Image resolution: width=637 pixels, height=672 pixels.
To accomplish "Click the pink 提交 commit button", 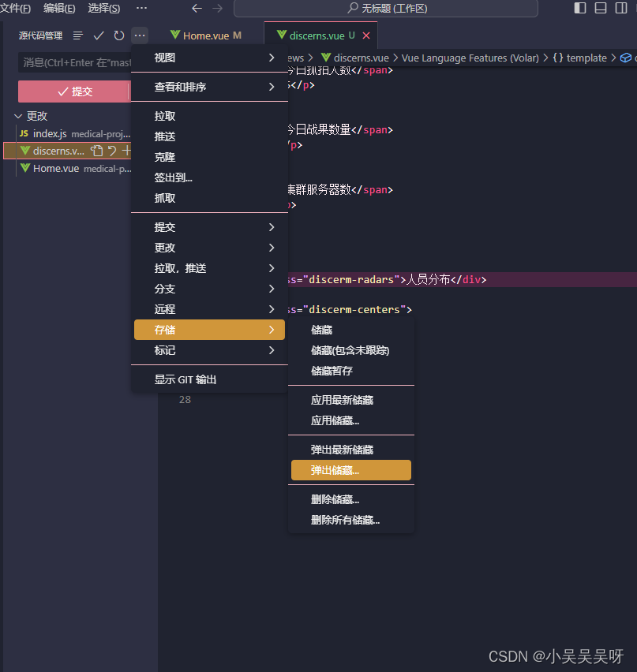I will [x=73, y=91].
